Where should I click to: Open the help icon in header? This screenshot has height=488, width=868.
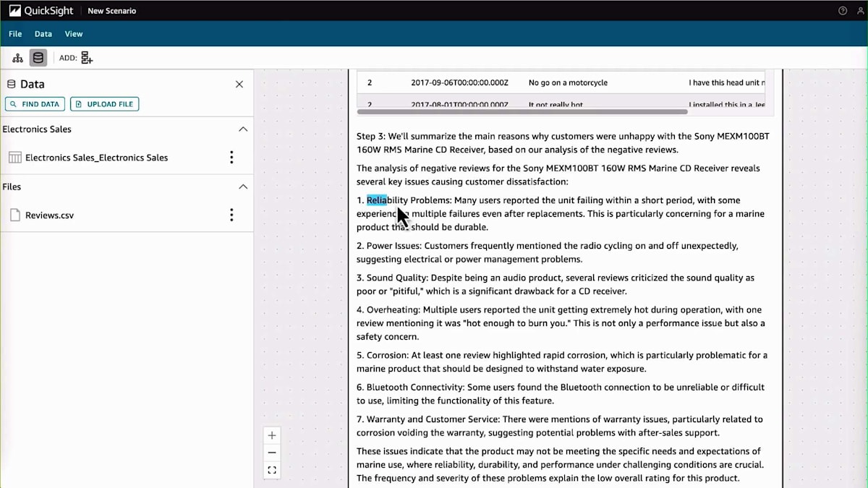click(x=843, y=11)
